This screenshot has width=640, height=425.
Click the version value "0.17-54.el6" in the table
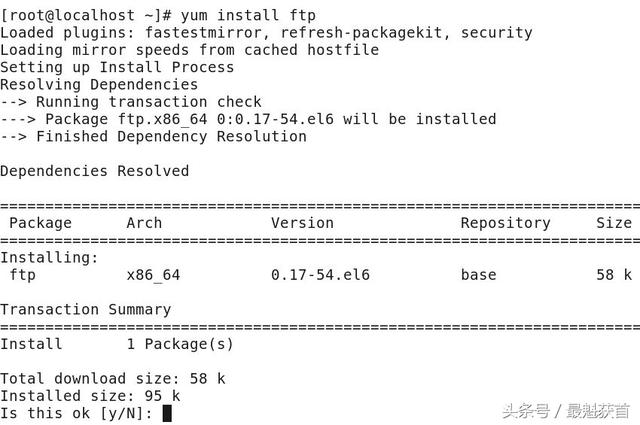click(x=320, y=274)
